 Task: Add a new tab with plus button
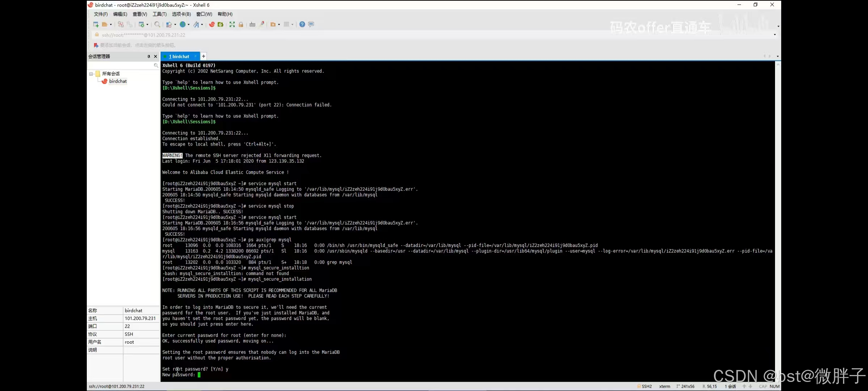point(204,56)
